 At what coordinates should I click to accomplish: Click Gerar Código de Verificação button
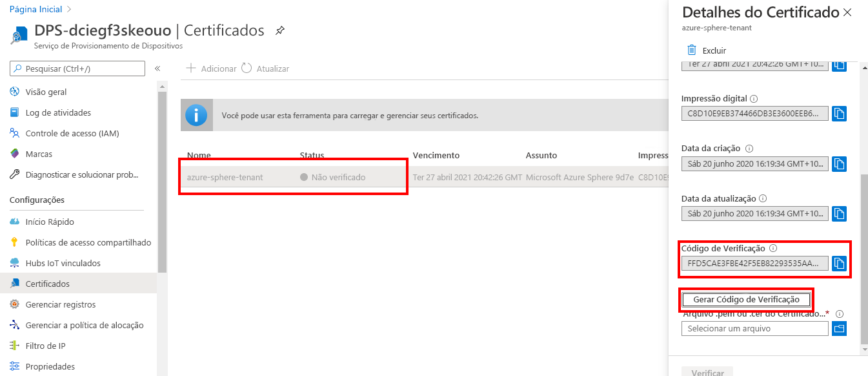pos(746,299)
